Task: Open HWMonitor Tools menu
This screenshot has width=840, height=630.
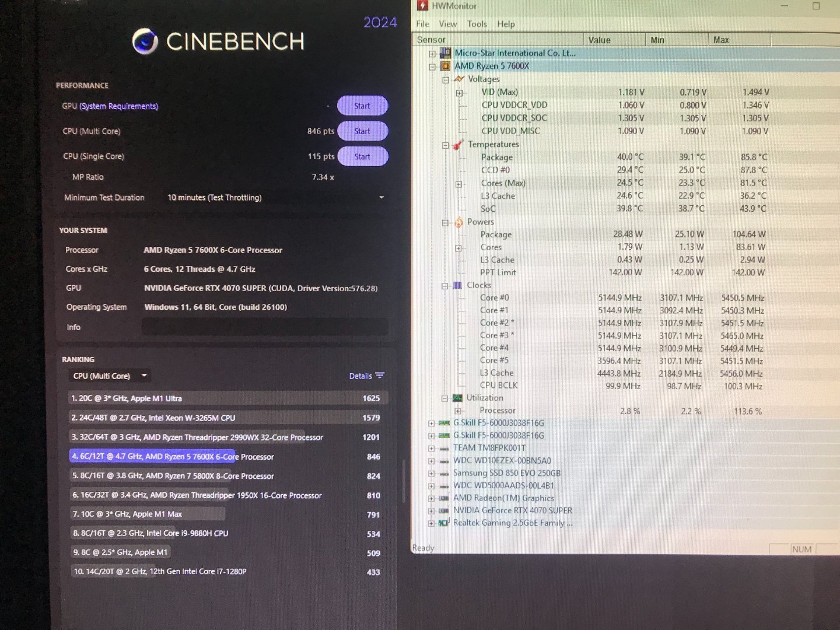Action: (x=477, y=24)
